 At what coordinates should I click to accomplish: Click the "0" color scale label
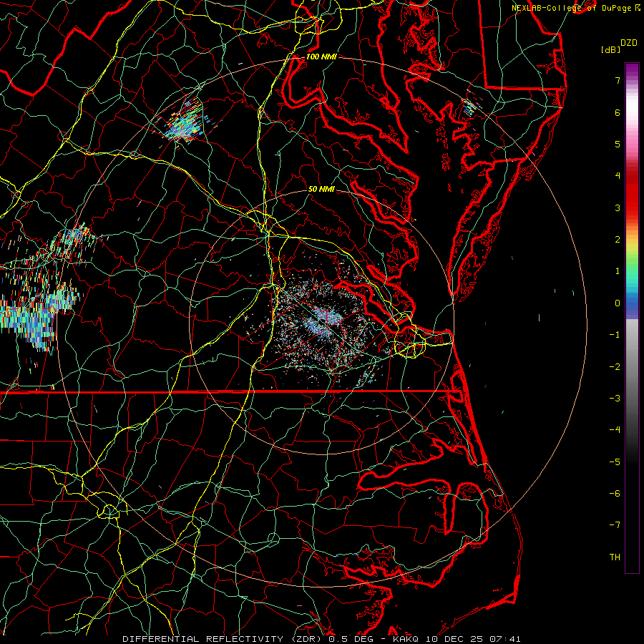(x=618, y=303)
